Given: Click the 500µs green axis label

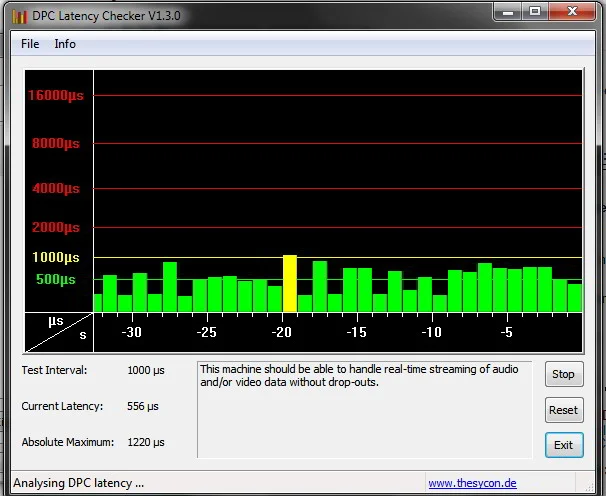Looking at the screenshot, I should point(56,279).
